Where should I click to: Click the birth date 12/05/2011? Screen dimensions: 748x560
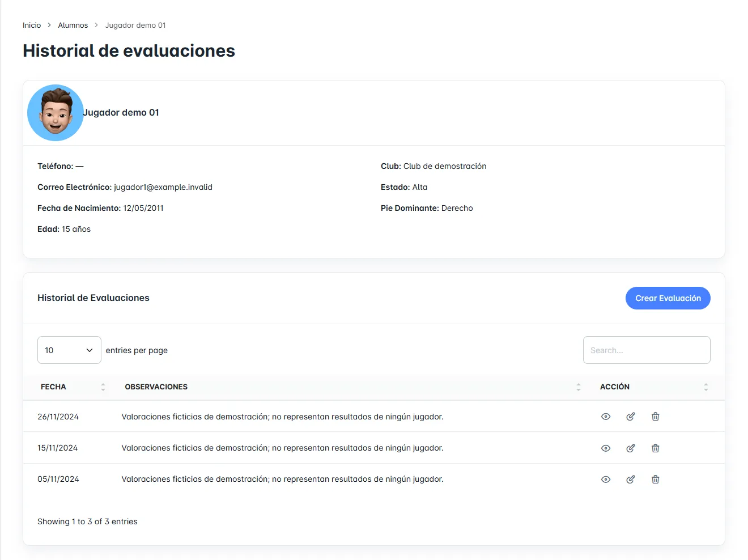(143, 208)
